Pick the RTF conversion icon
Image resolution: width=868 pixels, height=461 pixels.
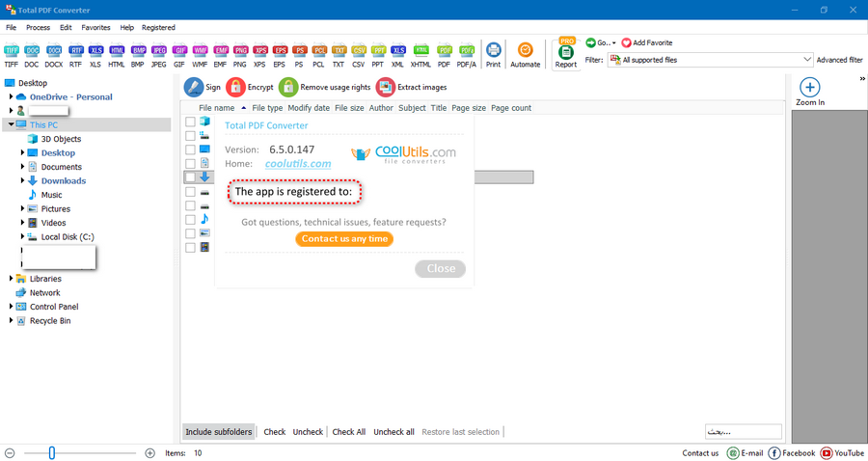[75, 50]
